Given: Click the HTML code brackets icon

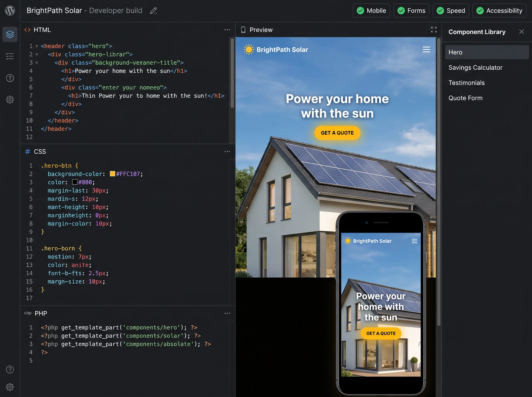Looking at the screenshot, I should 27,30.
